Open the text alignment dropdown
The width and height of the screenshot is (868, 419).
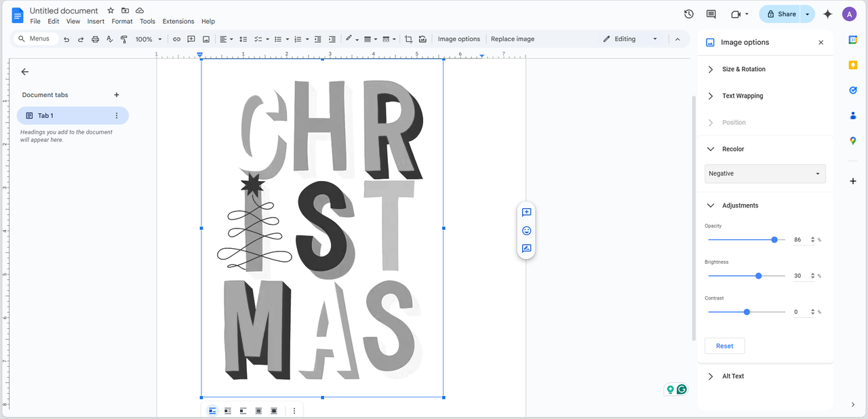click(226, 39)
